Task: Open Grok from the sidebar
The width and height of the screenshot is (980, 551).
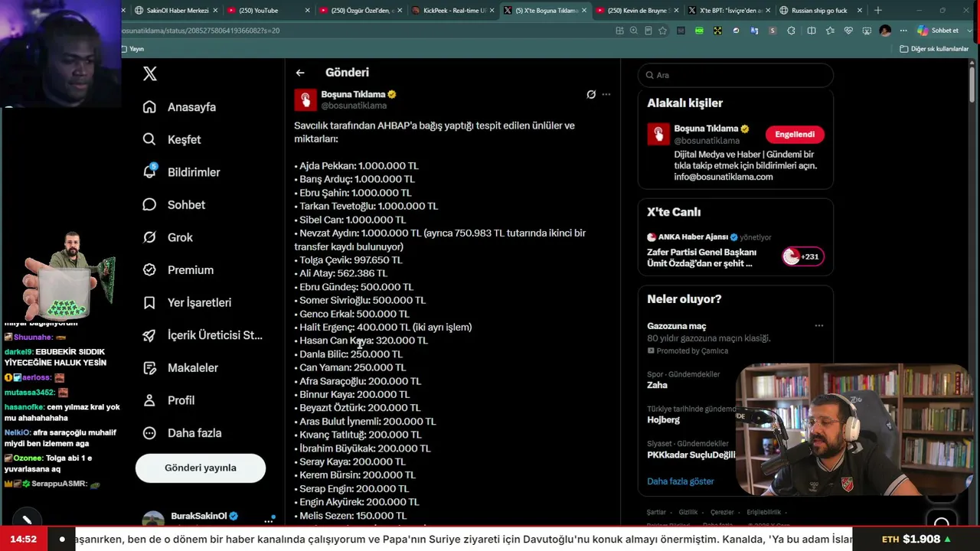Action: click(x=168, y=237)
